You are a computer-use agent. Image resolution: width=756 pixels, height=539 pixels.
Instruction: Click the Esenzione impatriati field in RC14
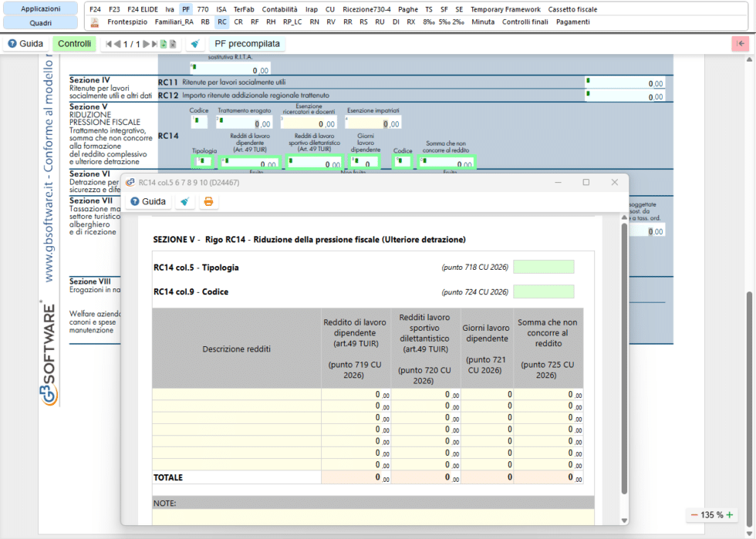point(373,123)
